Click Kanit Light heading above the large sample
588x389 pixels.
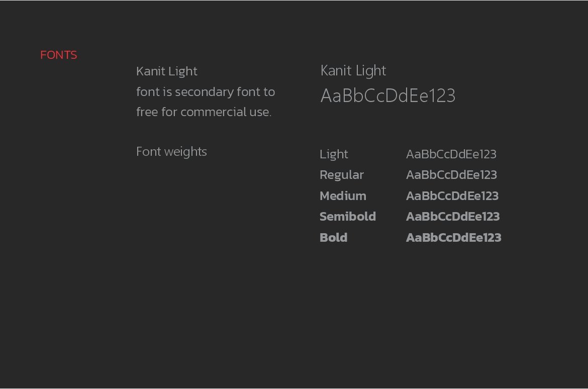pyautogui.click(x=353, y=71)
